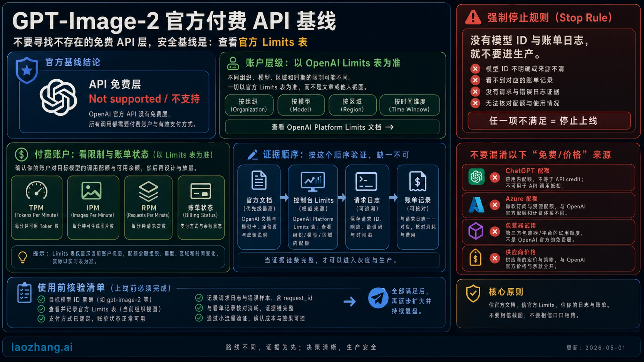Select the 按区域 (Region) pill
The image size is (644, 362).
pyautogui.click(x=352, y=105)
